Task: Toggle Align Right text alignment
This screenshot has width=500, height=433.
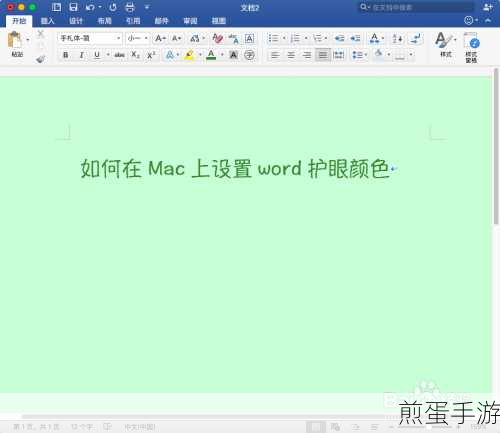Action: click(307, 55)
